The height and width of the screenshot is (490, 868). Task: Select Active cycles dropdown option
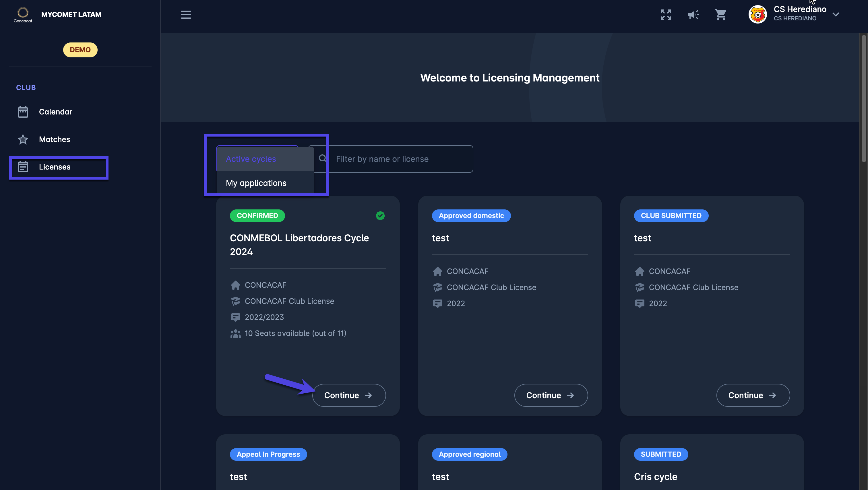point(251,159)
